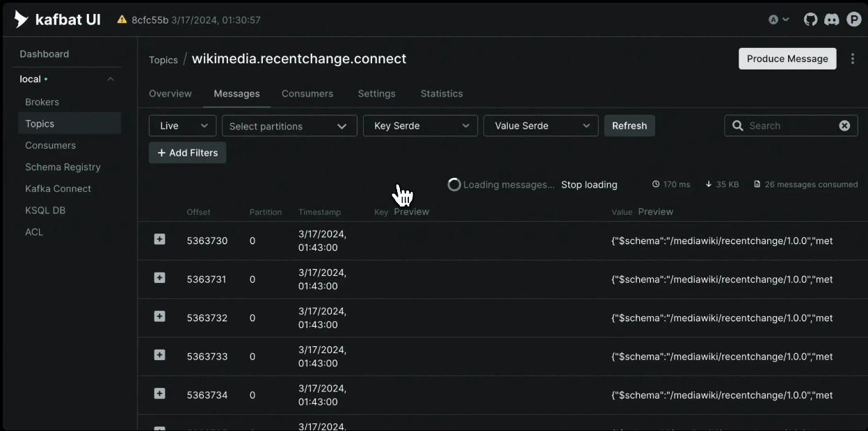Open the Settings tab
868x431 pixels.
coord(377,93)
